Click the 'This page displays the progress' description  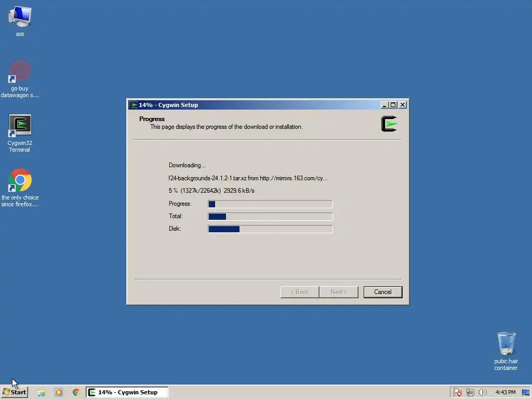click(227, 127)
